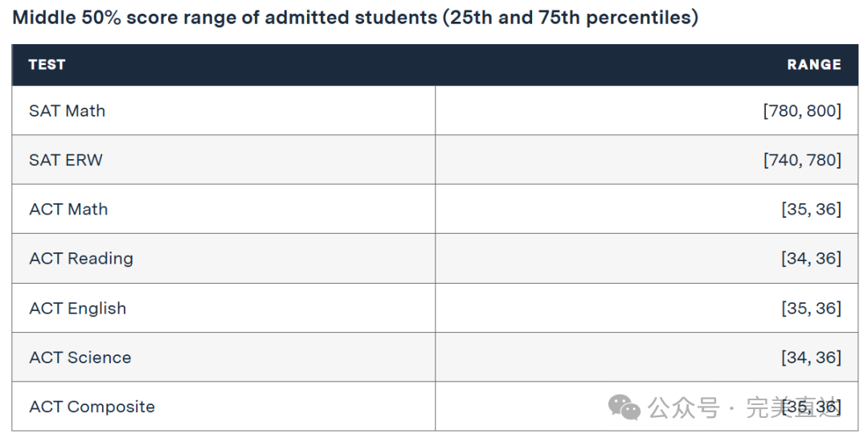Click the ACT Composite range value
Screen dimensions: 868x442
tap(811, 407)
